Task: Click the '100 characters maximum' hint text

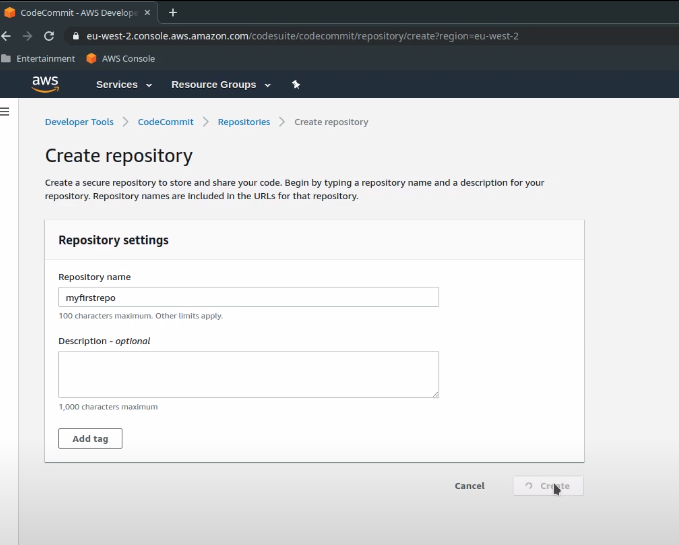Action: coord(141,316)
